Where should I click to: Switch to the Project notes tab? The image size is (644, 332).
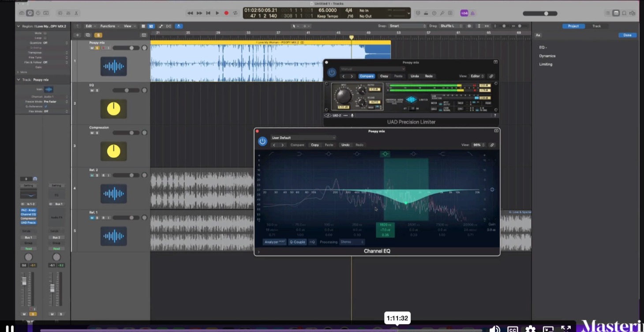pyautogui.click(x=573, y=26)
